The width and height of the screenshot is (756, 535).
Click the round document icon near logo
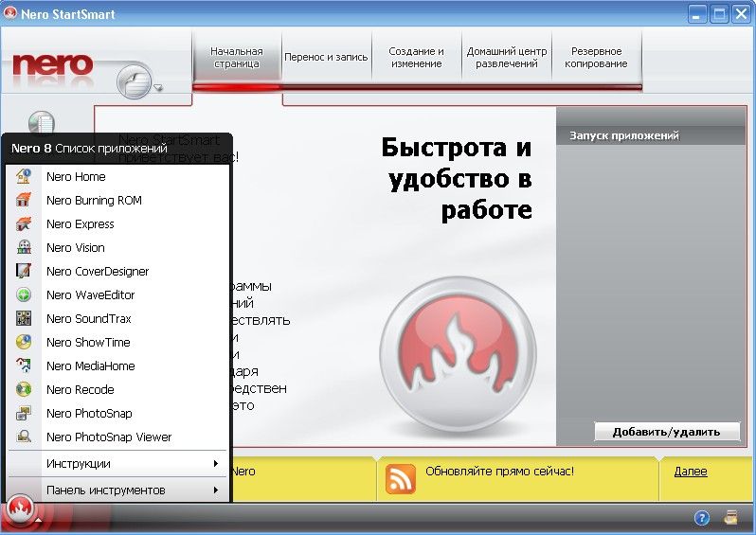[x=135, y=80]
